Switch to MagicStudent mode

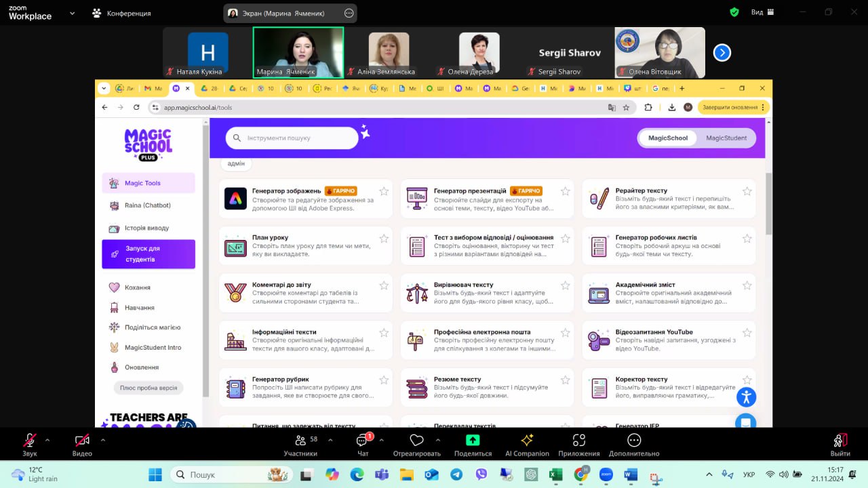[x=726, y=138]
